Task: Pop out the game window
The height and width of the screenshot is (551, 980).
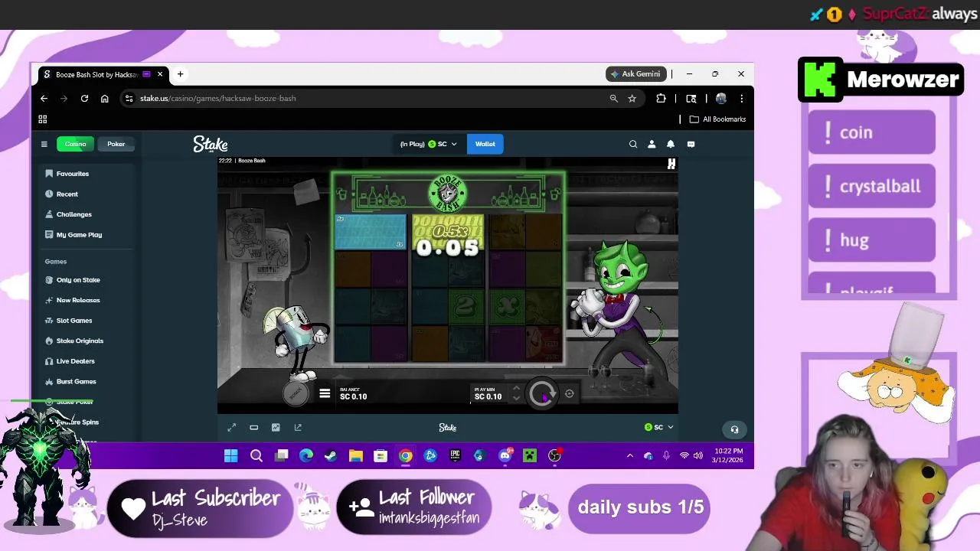Action: coord(298,427)
